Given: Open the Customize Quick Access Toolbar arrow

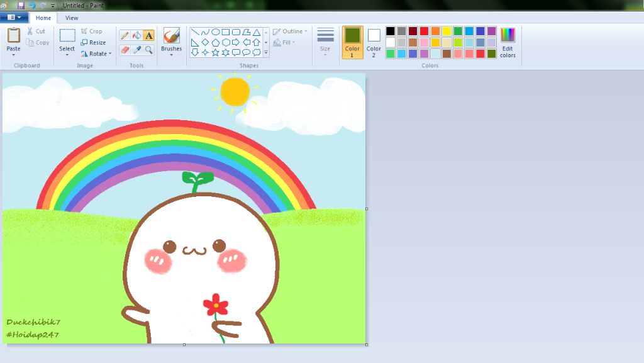Looking at the screenshot, I should [x=53, y=6].
